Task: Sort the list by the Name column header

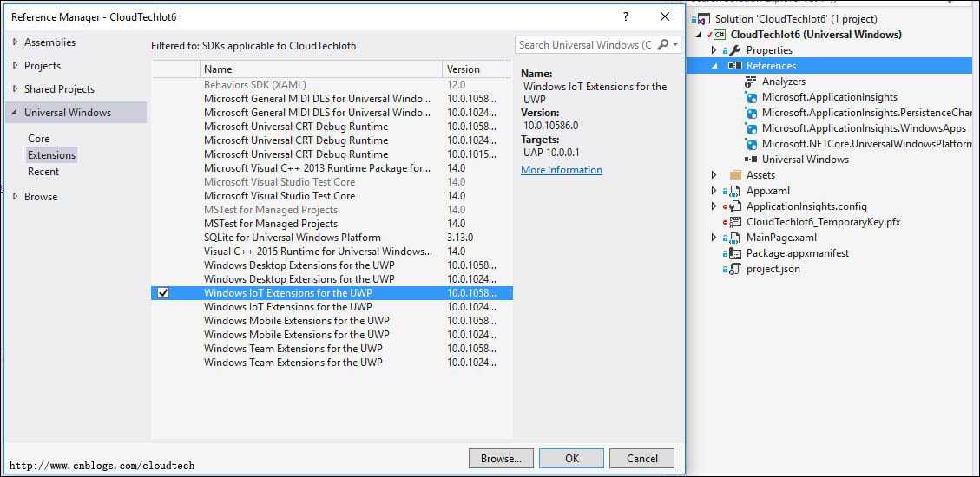Action: coord(321,69)
